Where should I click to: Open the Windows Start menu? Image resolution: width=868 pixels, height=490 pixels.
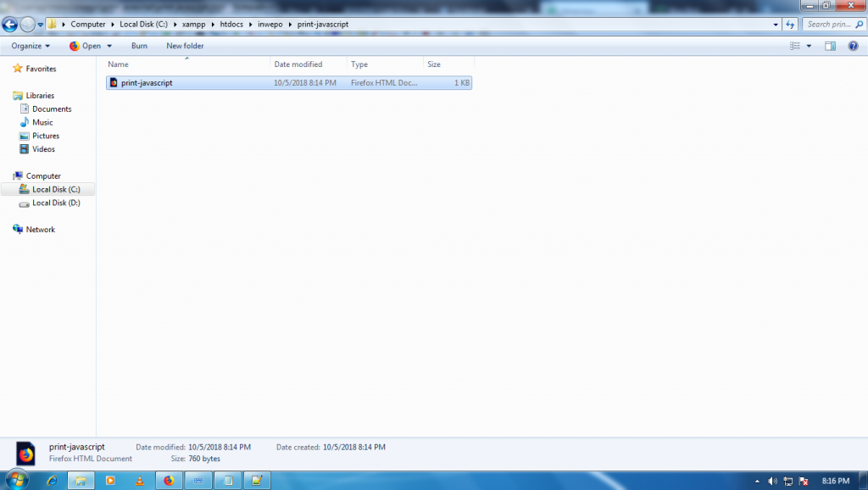tap(17, 480)
